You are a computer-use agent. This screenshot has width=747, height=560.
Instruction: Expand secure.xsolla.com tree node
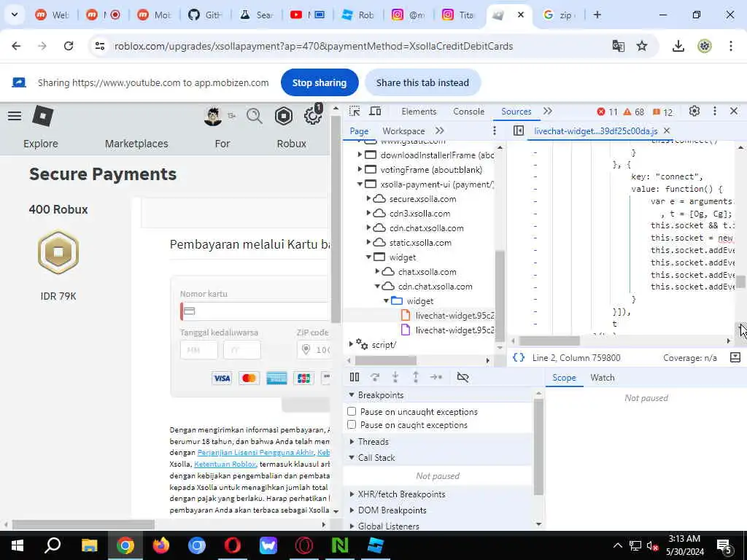point(368,198)
